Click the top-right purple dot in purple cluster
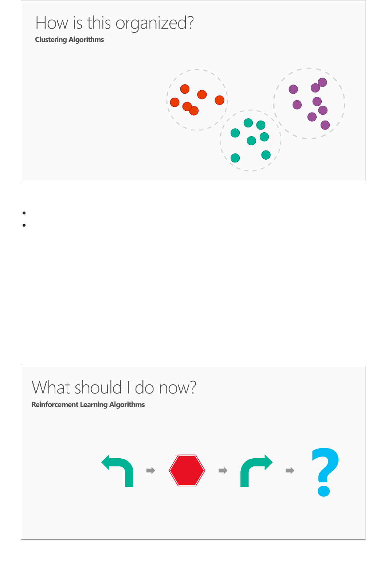The image size is (392, 572). pyautogui.click(x=322, y=82)
